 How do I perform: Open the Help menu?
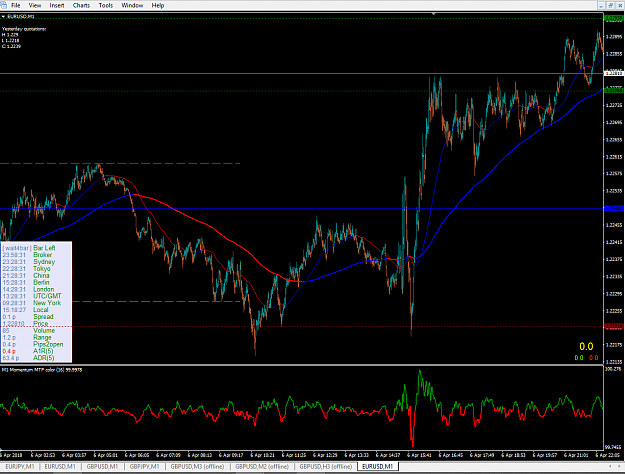[158, 6]
